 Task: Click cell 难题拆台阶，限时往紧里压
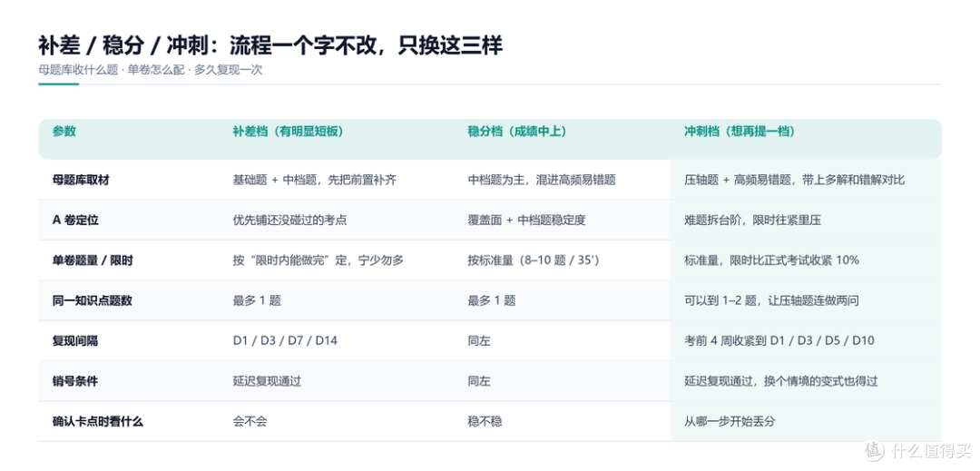752,220
